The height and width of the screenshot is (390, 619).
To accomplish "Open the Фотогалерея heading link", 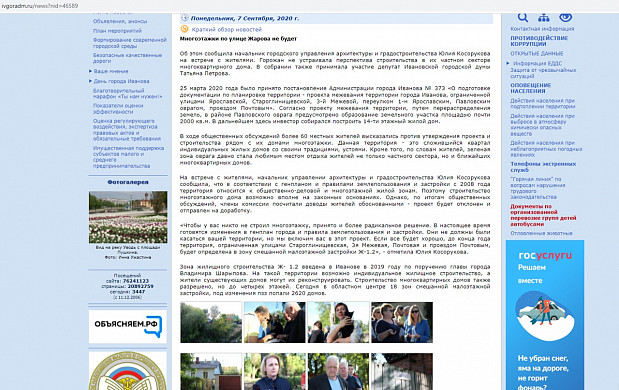I will [x=128, y=182].
